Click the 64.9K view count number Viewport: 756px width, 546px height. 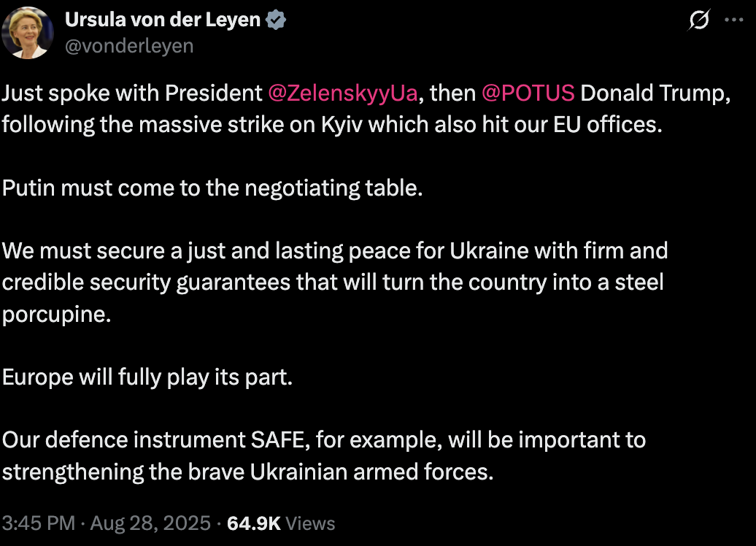pos(253,523)
